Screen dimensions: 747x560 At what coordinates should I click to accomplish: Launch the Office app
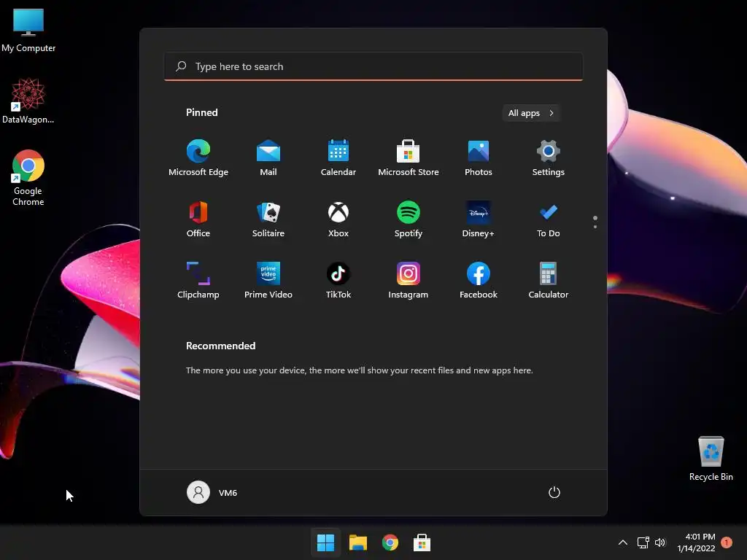click(198, 219)
